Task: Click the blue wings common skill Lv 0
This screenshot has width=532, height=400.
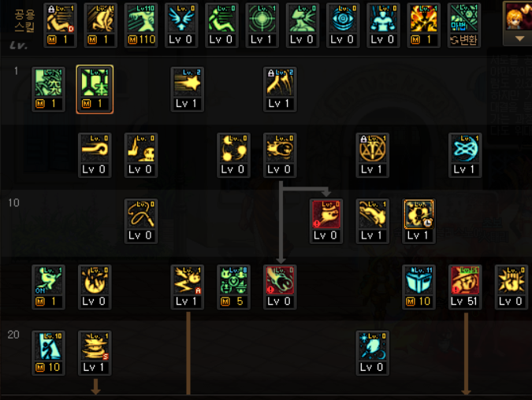Action: click(x=181, y=25)
